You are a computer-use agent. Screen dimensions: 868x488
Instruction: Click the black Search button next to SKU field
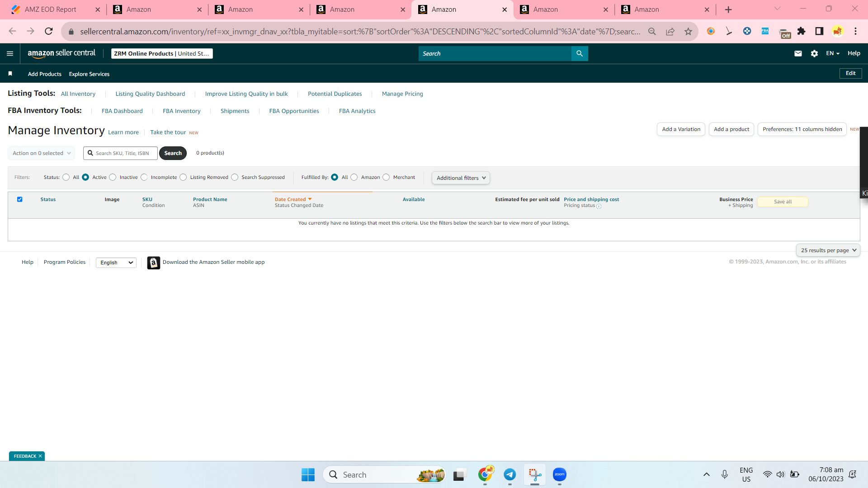tap(173, 153)
